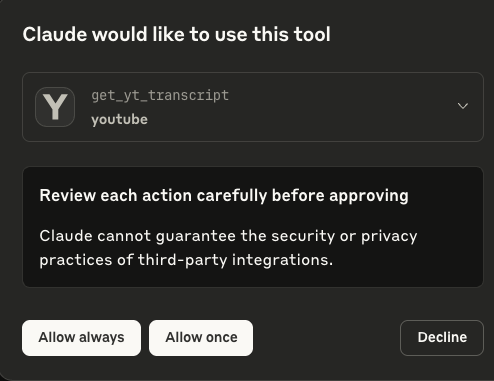Click the youtube integration label
Viewport: 494px width, 381px height.
(x=119, y=119)
